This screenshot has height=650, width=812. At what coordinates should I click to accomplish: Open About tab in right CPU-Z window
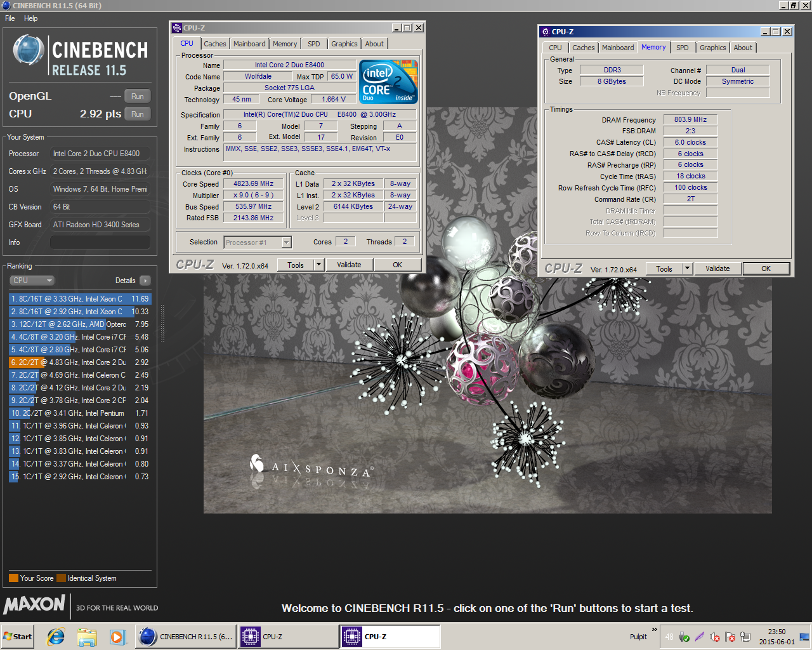tap(743, 48)
